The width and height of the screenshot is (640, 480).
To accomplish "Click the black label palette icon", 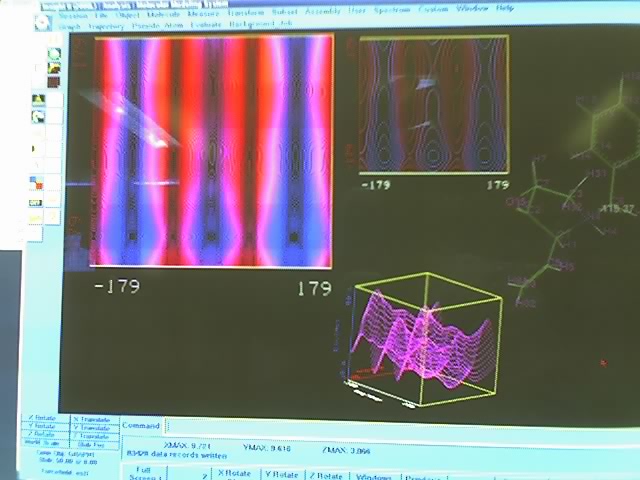I will (36, 202).
